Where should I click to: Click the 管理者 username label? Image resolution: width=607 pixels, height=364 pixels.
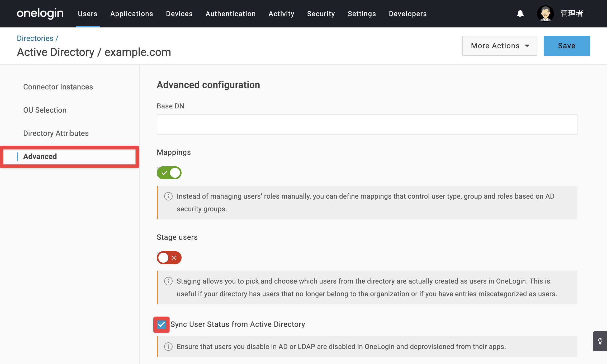point(572,13)
